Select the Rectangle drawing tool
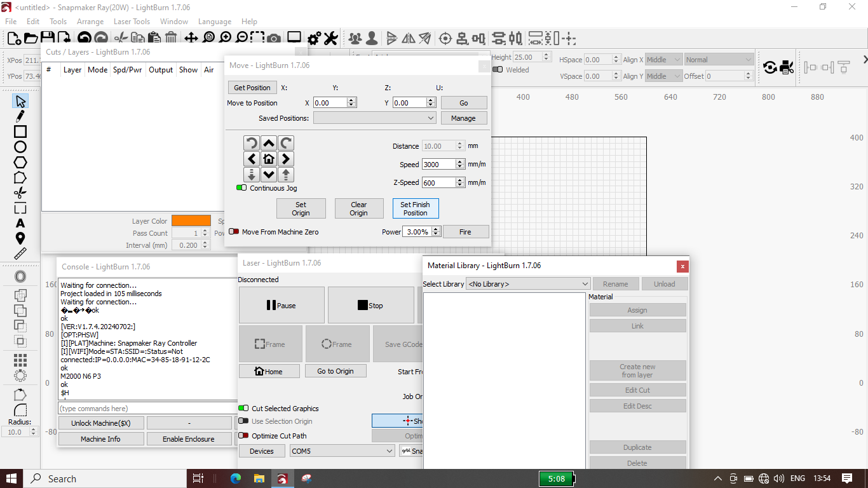The width and height of the screenshot is (868, 488). point(20,132)
